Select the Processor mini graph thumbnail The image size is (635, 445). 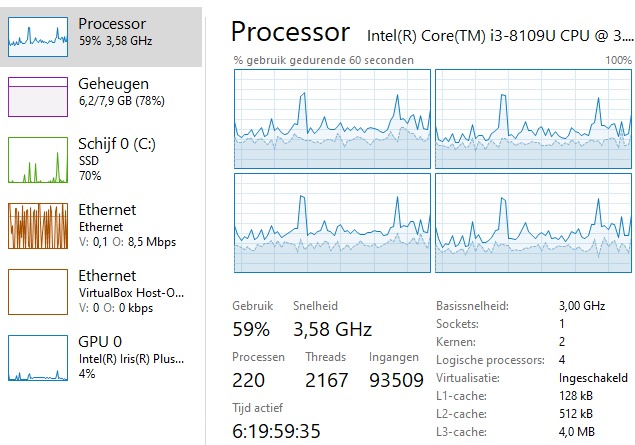38,33
